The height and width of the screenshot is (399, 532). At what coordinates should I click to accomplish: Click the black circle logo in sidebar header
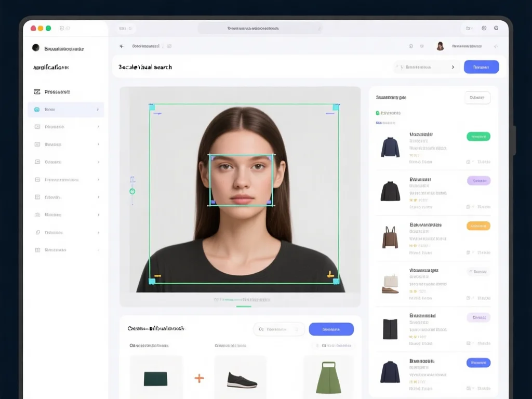click(x=35, y=48)
